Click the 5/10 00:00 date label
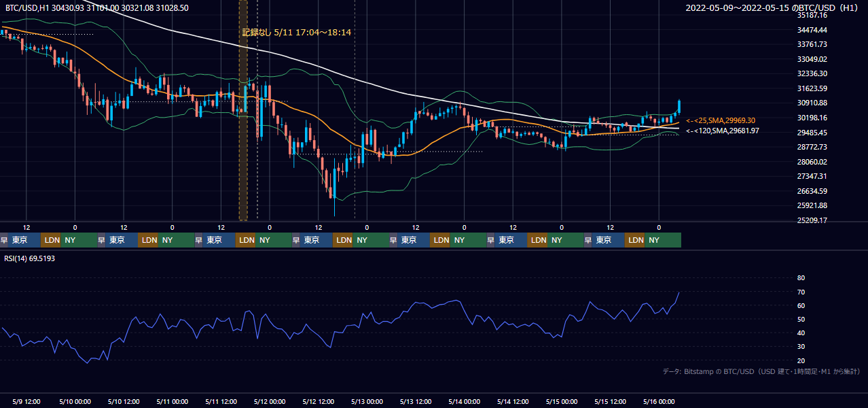 pyautogui.click(x=75, y=401)
